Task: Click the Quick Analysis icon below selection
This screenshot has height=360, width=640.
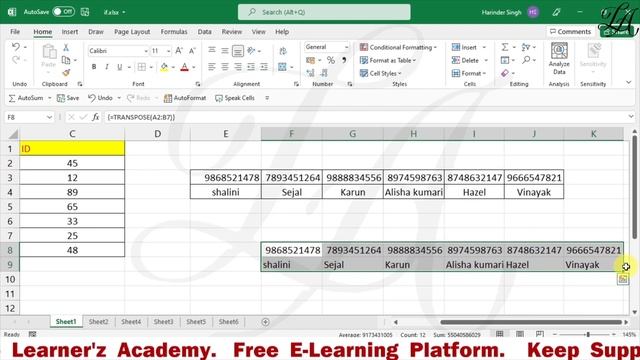Action: (x=623, y=279)
